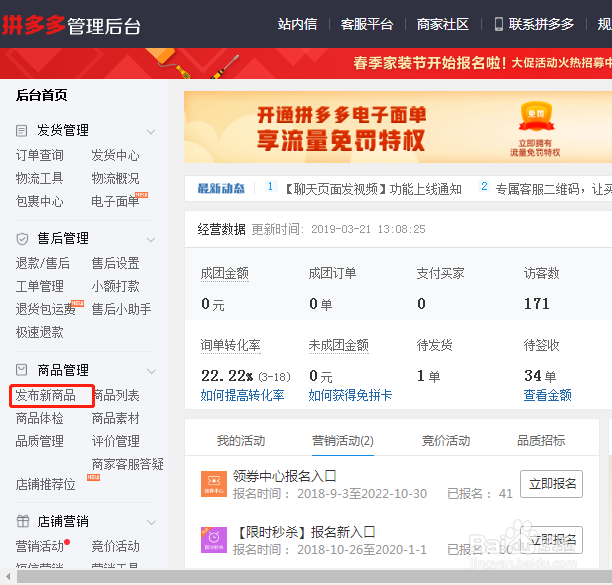The image size is (612, 585).
Task: Open 站内信 in top navigation
Action: (297, 24)
